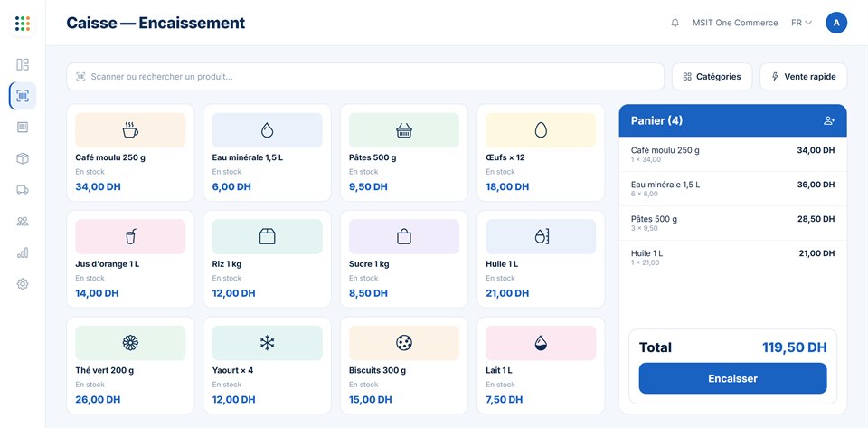Click the flower icon for Thé vert

pyautogui.click(x=130, y=343)
